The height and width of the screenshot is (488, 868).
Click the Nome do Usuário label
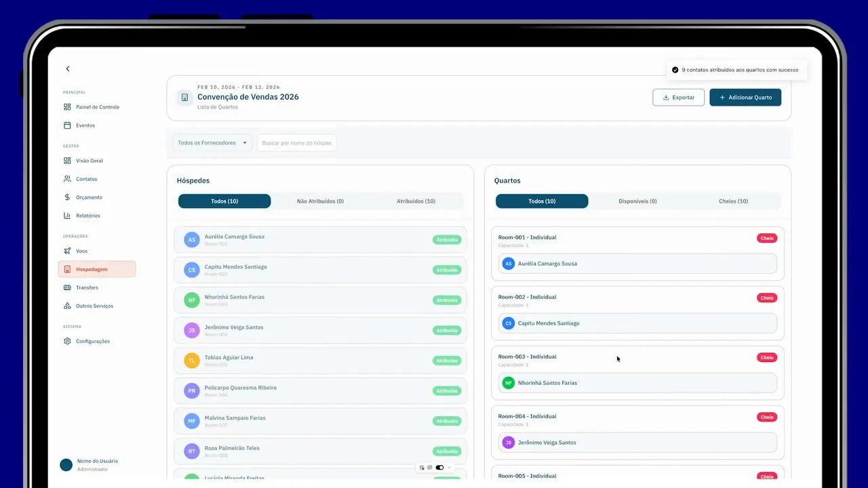point(98,461)
